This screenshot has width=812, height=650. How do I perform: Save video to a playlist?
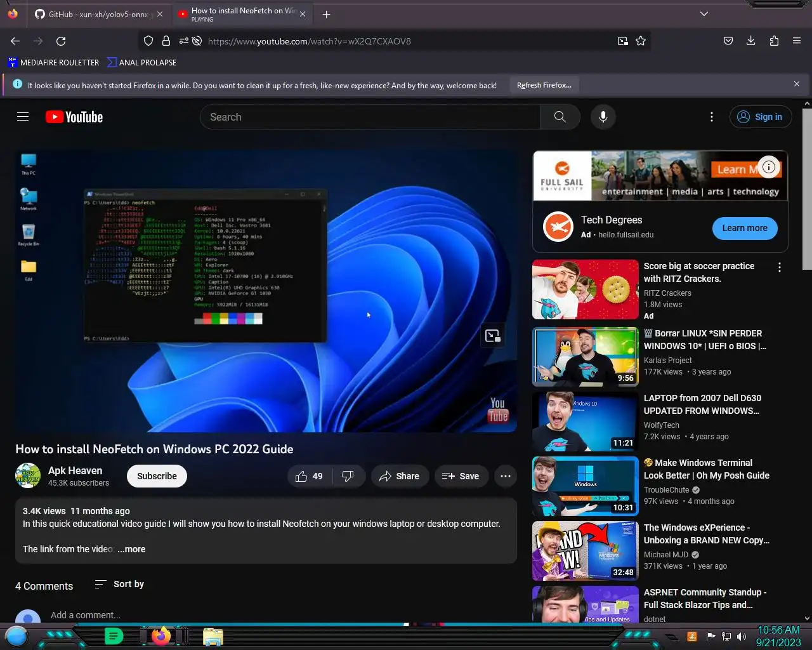tap(461, 476)
